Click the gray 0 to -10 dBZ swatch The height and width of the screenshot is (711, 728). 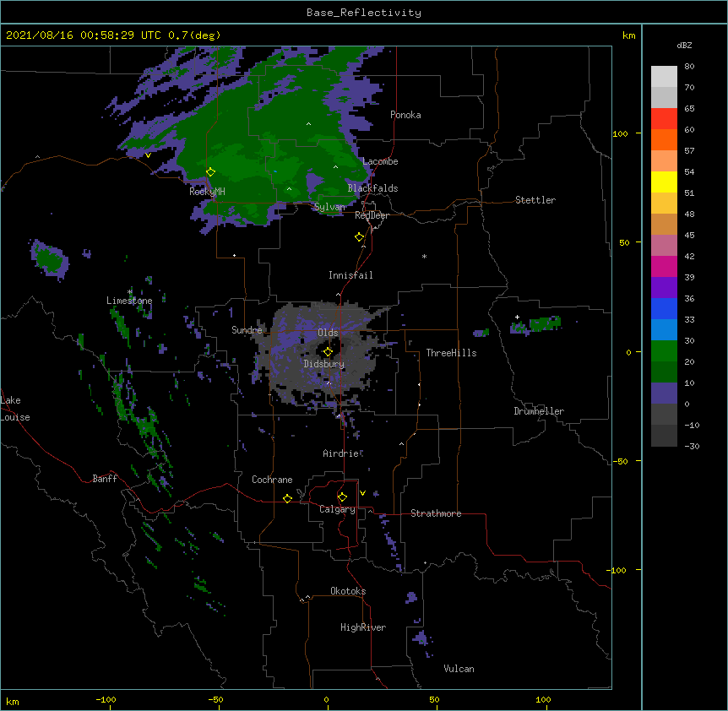pos(664,415)
